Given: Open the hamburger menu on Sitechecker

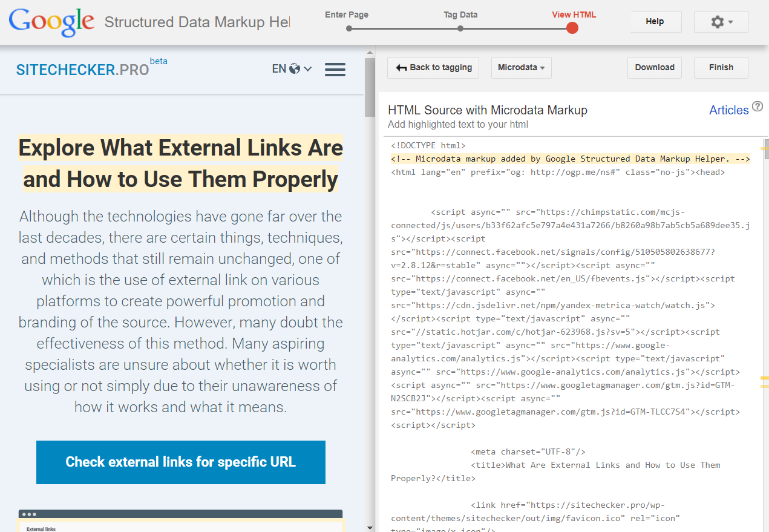Looking at the screenshot, I should [335, 69].
